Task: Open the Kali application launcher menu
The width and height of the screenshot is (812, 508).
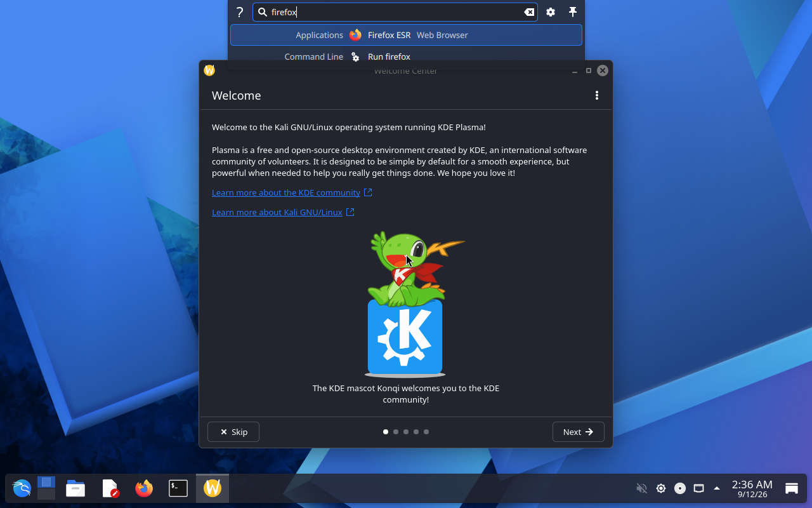Action: (x=22, y=488)
